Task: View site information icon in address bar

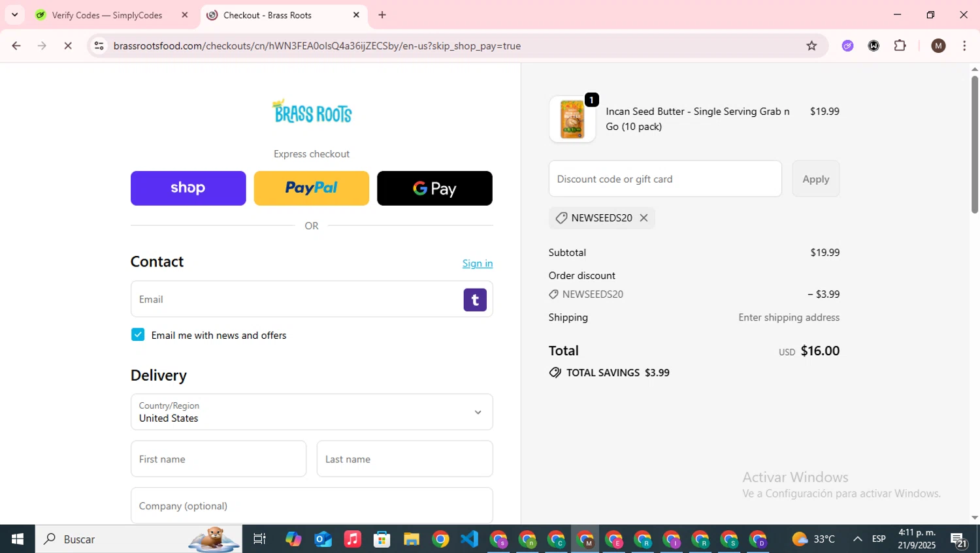Action: (99, 46)
